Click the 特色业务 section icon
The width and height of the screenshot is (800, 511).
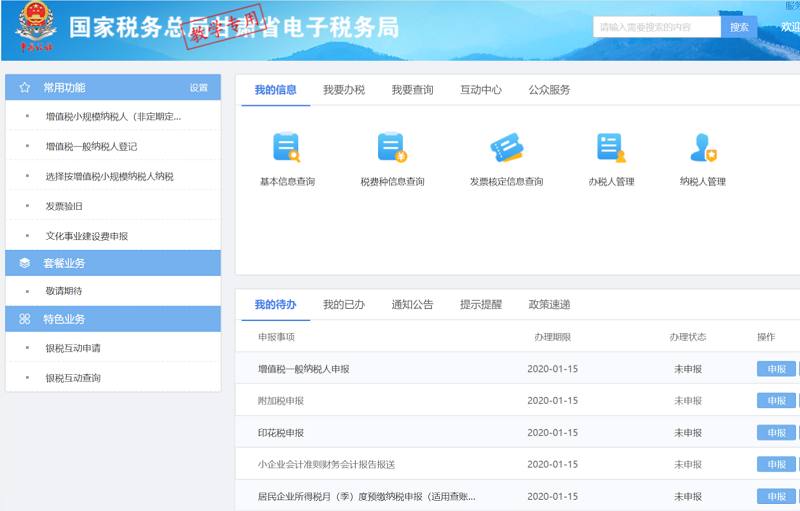pos(25,319)
